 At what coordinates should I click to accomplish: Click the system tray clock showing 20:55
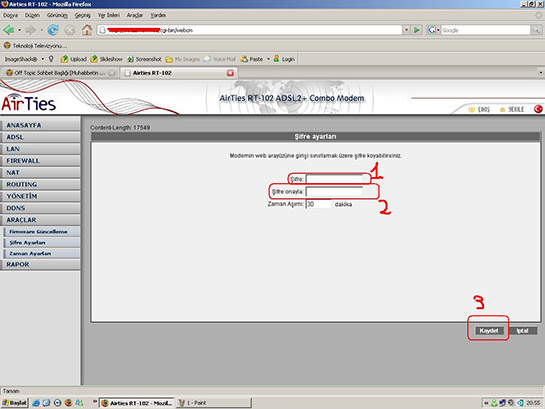point(533,403)
